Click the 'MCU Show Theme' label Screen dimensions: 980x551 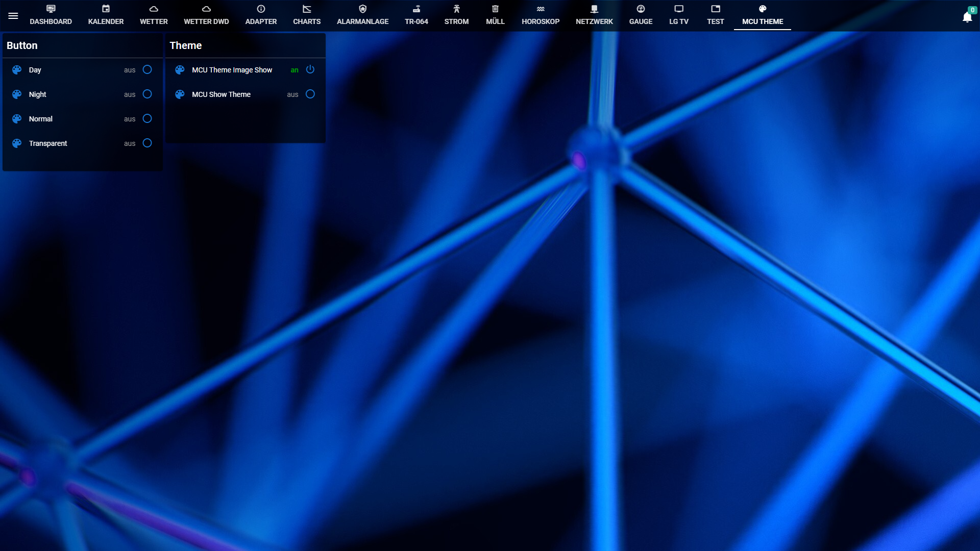tap(221, 94)
